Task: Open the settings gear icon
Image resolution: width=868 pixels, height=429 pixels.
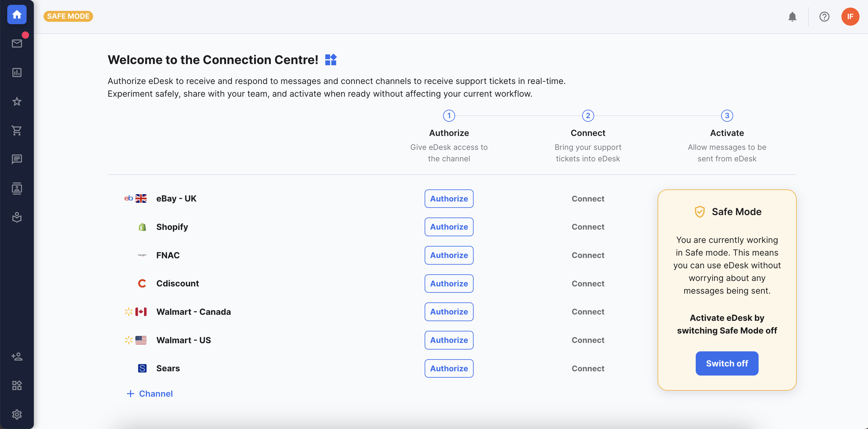Action: 17,414
